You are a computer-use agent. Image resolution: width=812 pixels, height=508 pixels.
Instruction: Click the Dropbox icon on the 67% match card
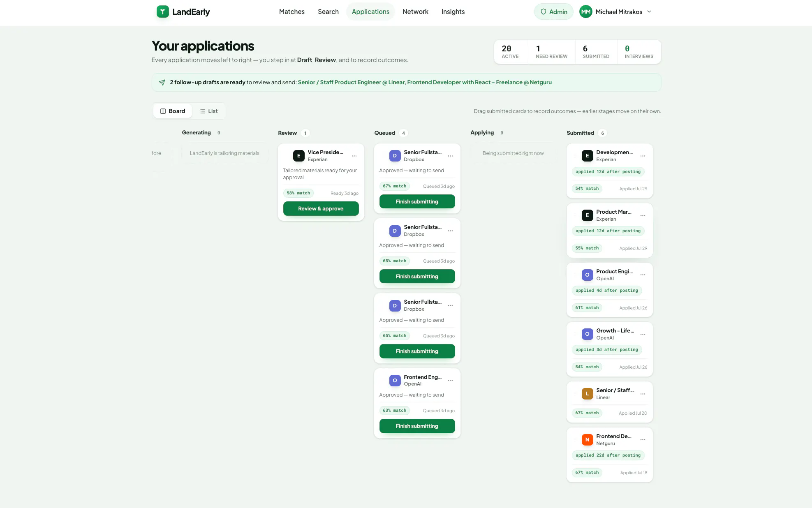click(x=395, y=156)
